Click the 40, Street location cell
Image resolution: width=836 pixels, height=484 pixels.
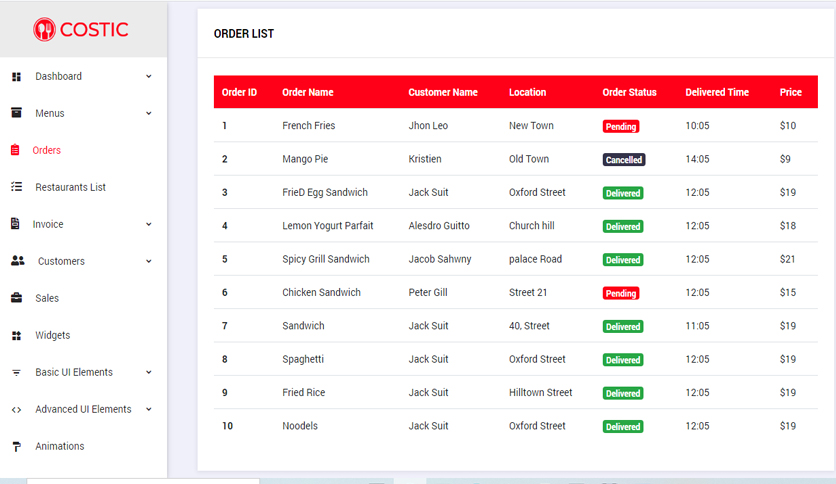pos(529,326)
